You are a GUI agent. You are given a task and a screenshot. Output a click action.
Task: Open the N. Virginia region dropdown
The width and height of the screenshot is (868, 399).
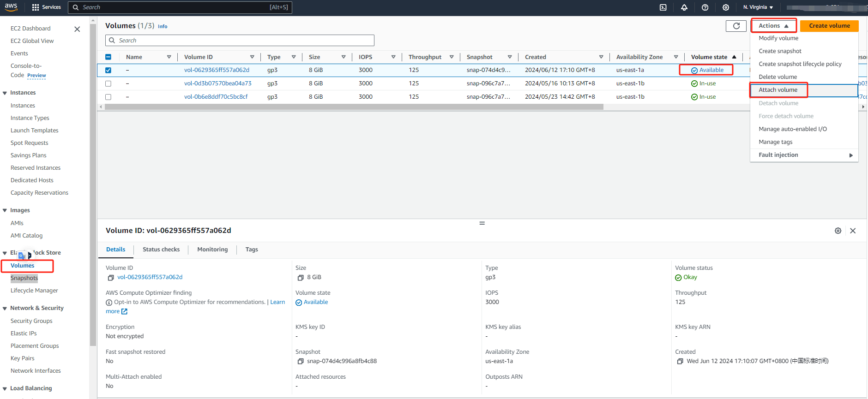pyautogui.click(x=758, y=7)
